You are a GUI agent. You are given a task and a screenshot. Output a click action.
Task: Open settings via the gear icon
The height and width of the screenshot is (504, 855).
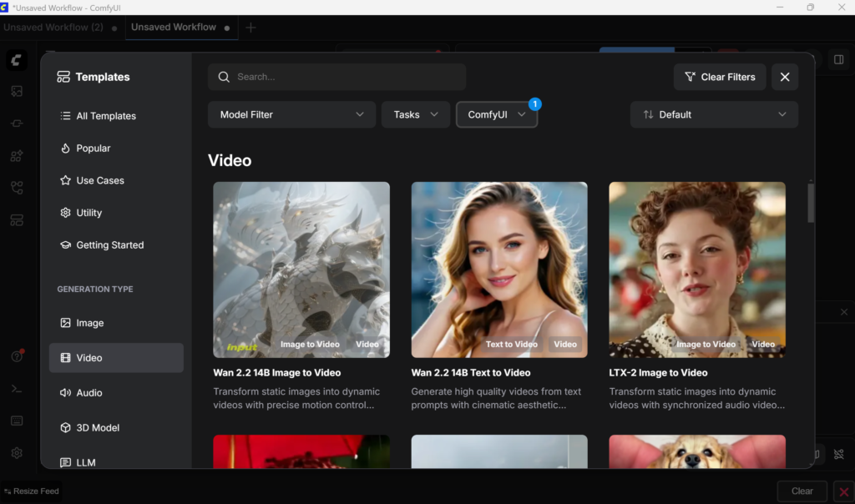pyautogui.click(x=17, y=453)
